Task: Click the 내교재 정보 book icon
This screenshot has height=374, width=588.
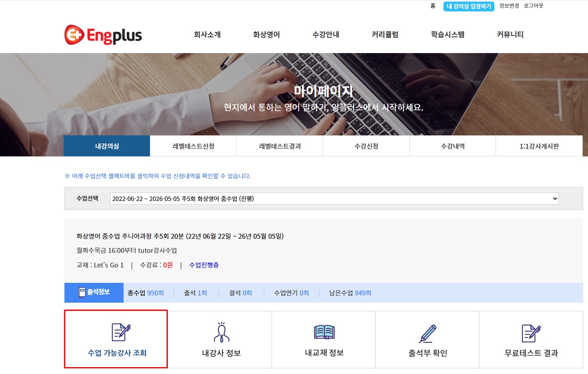Action: pyautogui.click(x=324, y=332)
